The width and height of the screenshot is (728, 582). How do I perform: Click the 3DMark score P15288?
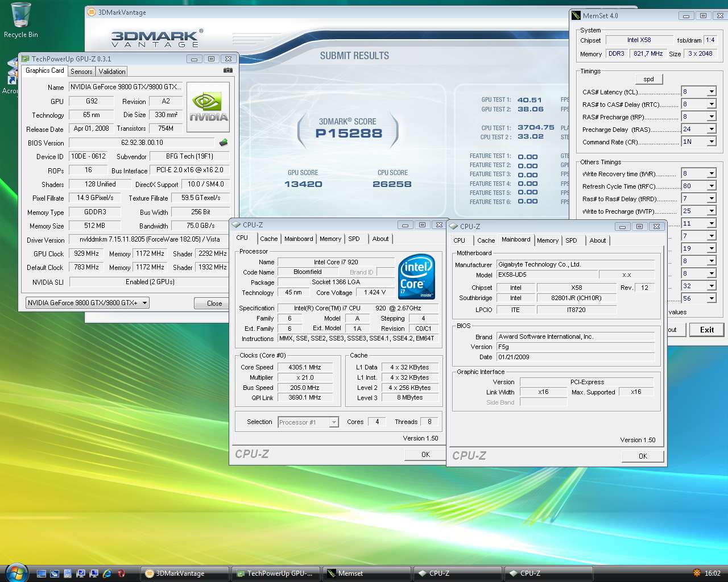coord(349,134)
